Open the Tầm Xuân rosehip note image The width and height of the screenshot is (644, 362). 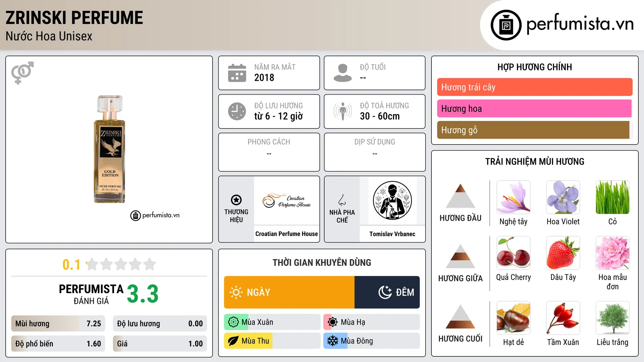pos(563,318)
